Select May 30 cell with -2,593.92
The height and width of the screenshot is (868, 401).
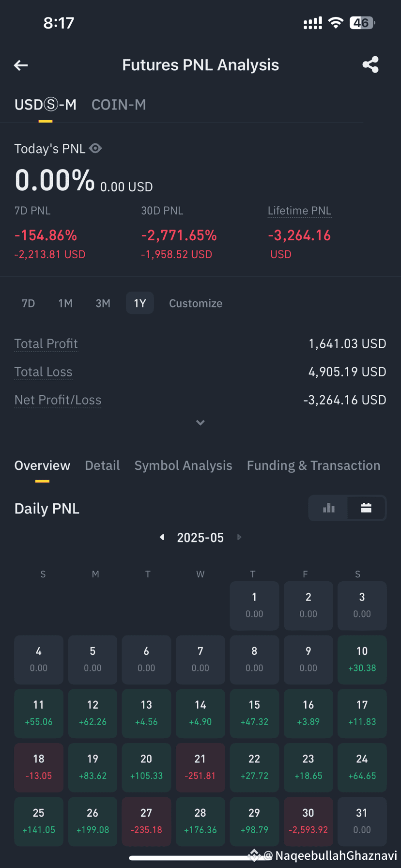point(308,821)
